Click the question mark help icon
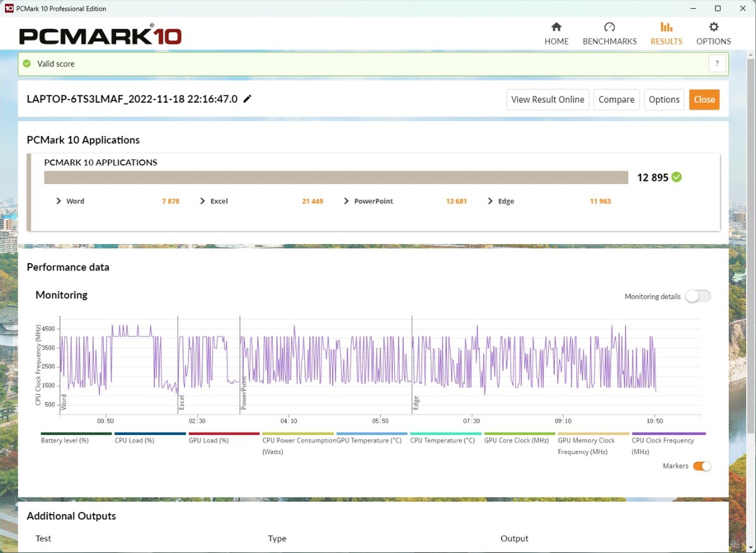Viewport: 756px width, 553px height. coord(717,64)
